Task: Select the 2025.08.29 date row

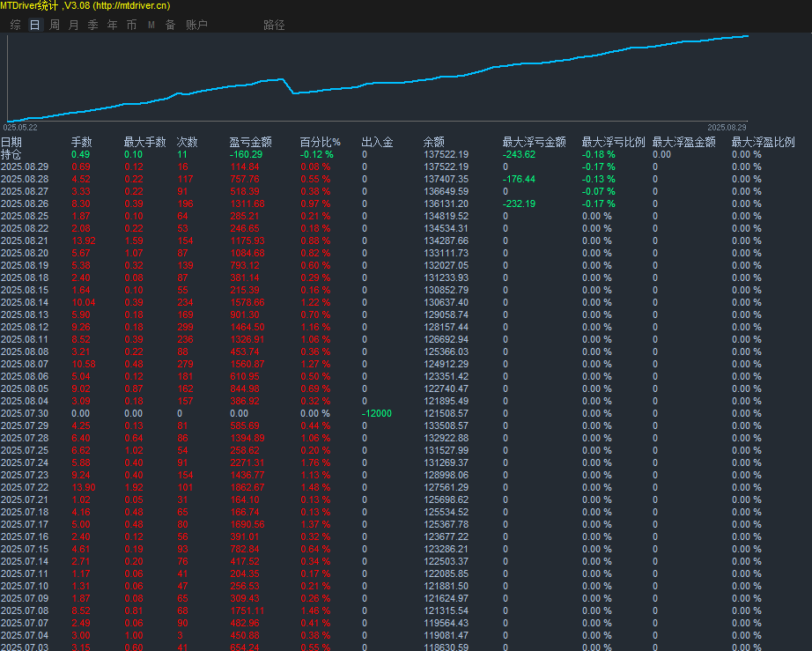Action: (25, 166)
